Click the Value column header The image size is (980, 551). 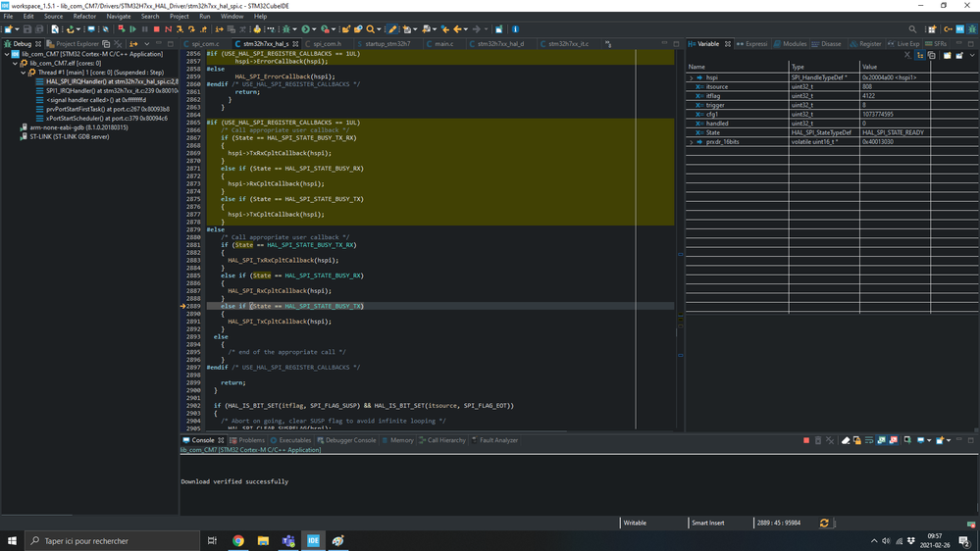[895, 67]
